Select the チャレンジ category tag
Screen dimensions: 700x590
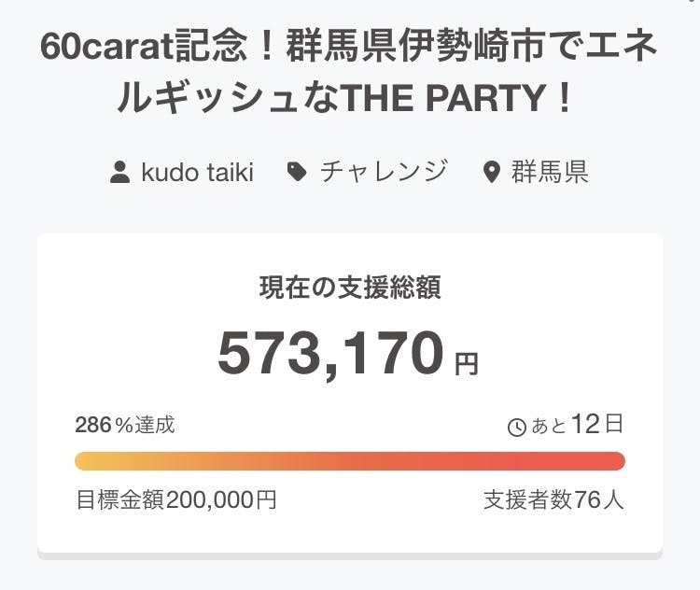coord(384,173)
